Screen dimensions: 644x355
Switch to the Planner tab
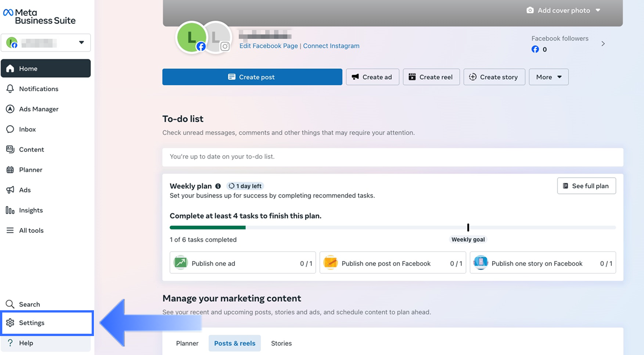point(187,343)
